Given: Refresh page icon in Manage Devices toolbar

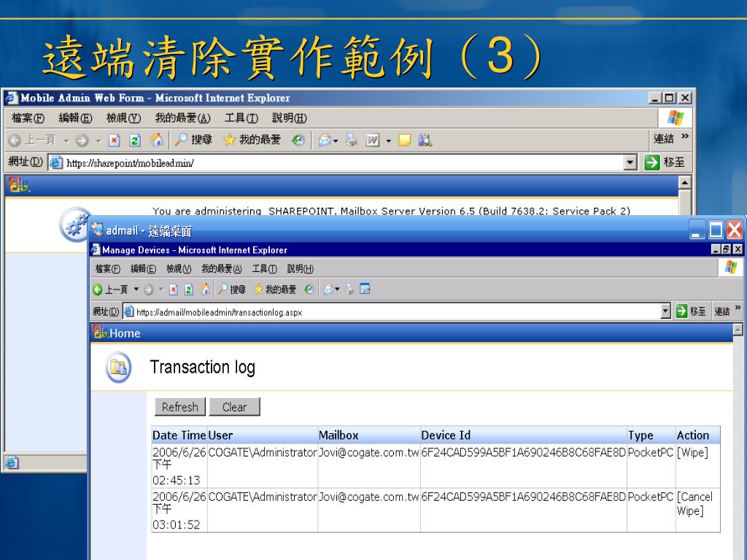Looking at the screenshot, I should pos(189,289).
